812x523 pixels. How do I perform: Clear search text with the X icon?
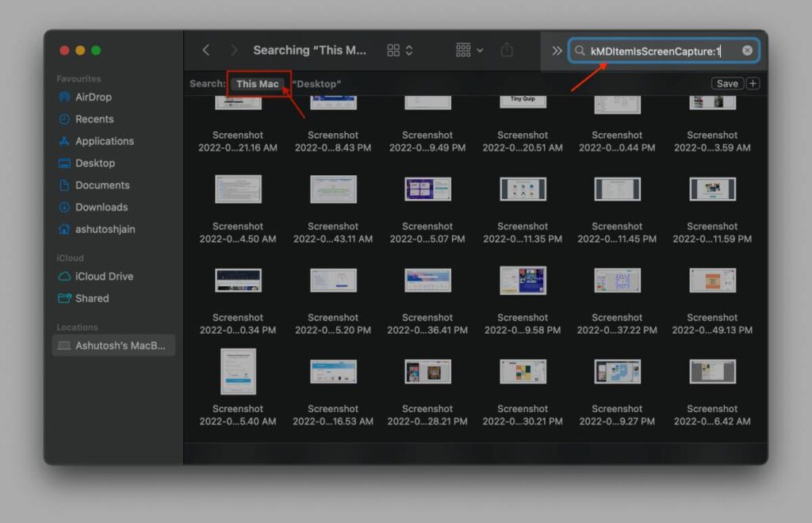click(747, 51)
